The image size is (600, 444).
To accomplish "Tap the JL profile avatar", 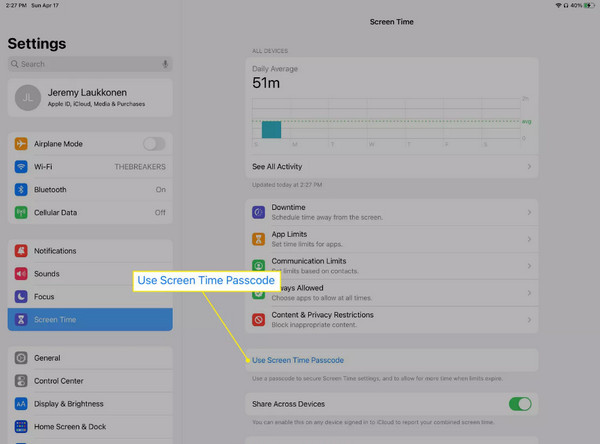I will point(28,98).
